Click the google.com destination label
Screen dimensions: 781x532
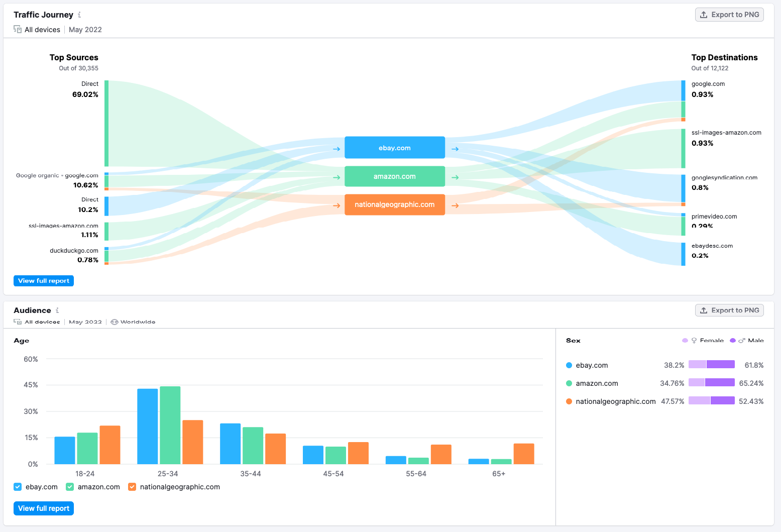(x=708, y=84)
